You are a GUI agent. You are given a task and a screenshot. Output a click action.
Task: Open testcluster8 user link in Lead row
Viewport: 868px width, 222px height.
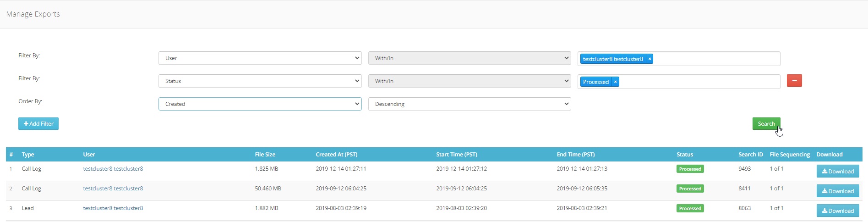point(113,208)
